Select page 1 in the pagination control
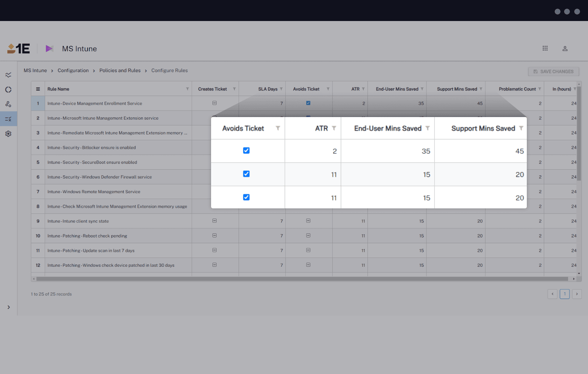 [x=564, y=294]
